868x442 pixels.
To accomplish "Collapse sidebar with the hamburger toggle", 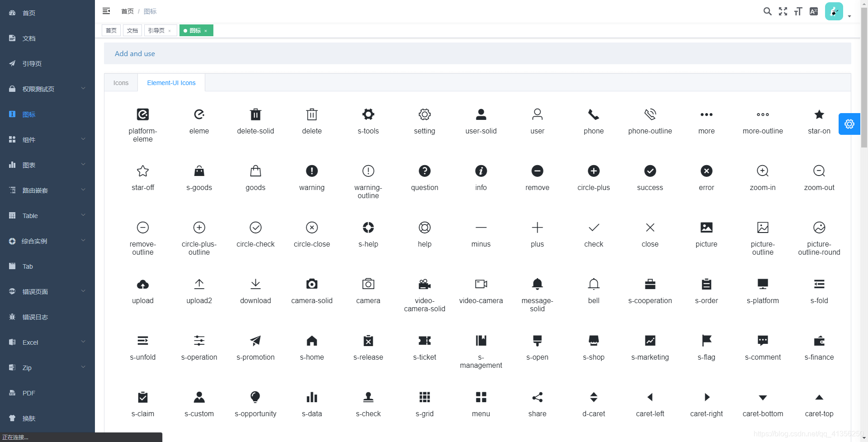I will 106,11.
